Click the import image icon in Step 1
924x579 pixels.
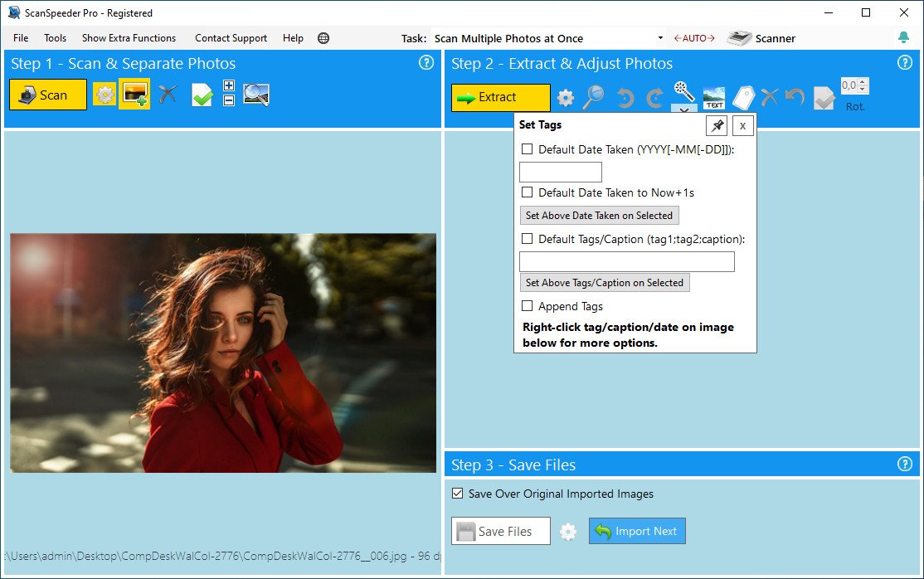click(134, 95)
